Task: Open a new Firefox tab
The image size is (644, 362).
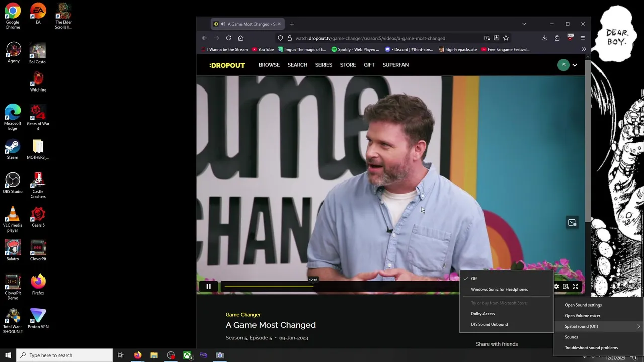Action: pyautogui.click(x=292, y=24)
